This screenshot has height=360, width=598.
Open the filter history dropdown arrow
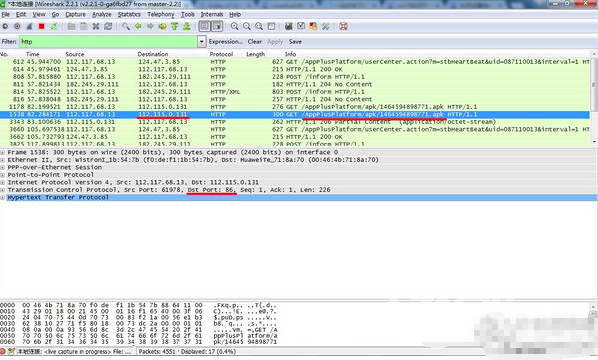pos(202,42)
